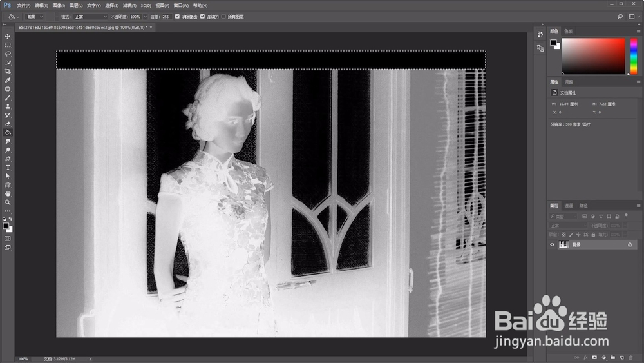644x363 pixels.
Task: Select the Eyedropper tool
Action: click(8, 80)
